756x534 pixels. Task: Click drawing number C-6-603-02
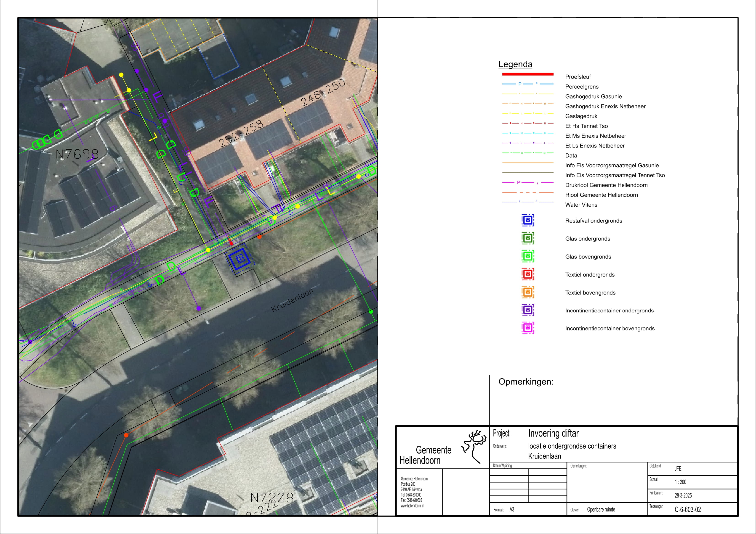click(687, 510)
